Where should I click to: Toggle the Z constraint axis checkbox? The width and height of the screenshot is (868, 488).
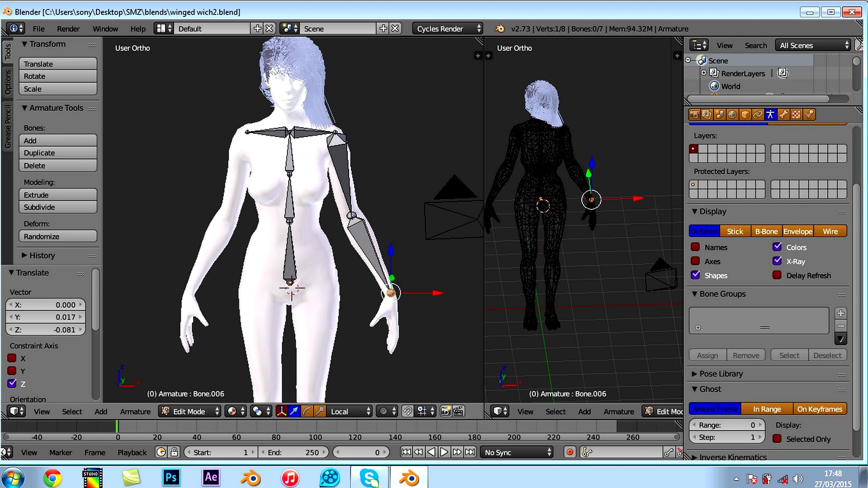12,384
